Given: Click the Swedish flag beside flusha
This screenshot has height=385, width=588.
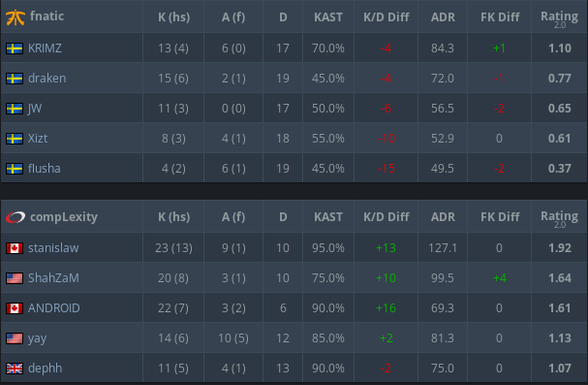Looking at the screenshot, I should coord(15,169).
